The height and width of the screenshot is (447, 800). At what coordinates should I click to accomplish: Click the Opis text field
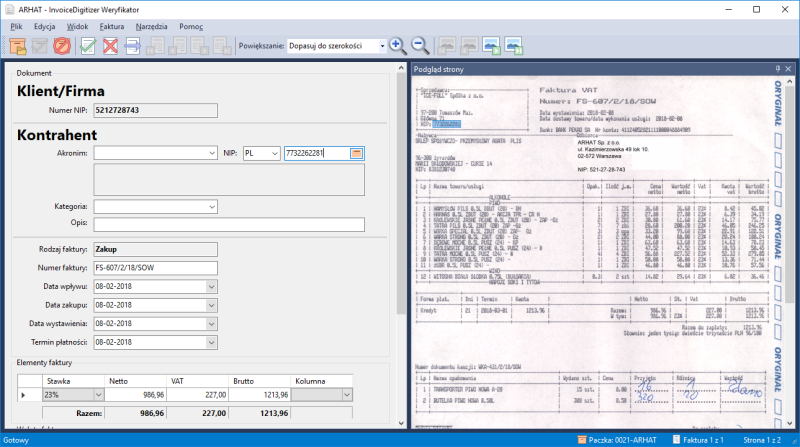[229, 225]
